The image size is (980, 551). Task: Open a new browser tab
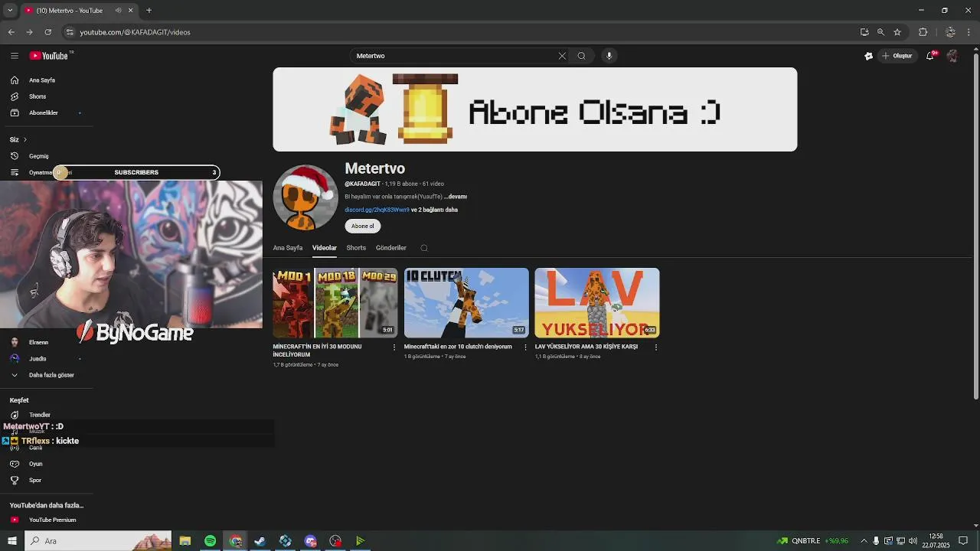point(149,11)
